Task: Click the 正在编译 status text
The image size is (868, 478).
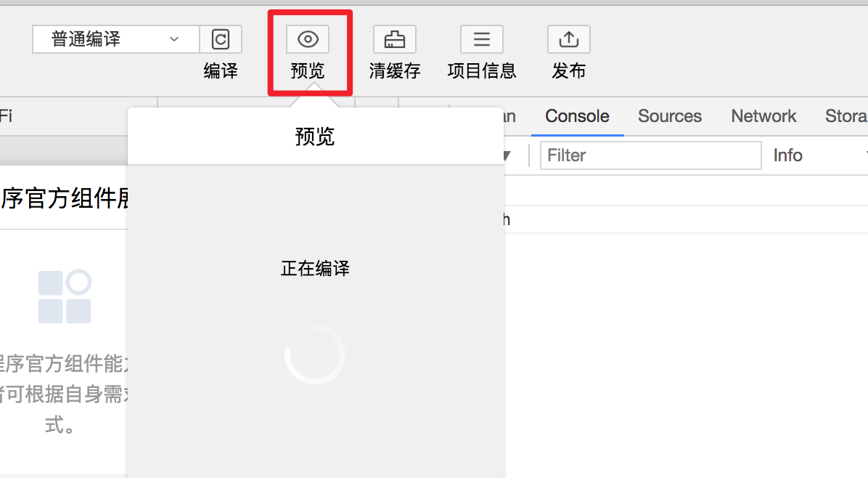Action: point(315,268)
